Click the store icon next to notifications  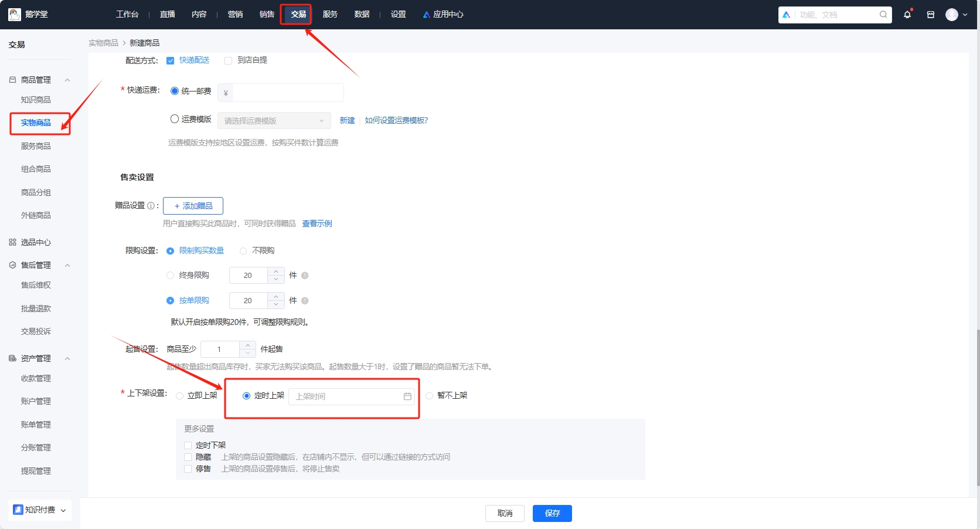(x=930, y=14)
